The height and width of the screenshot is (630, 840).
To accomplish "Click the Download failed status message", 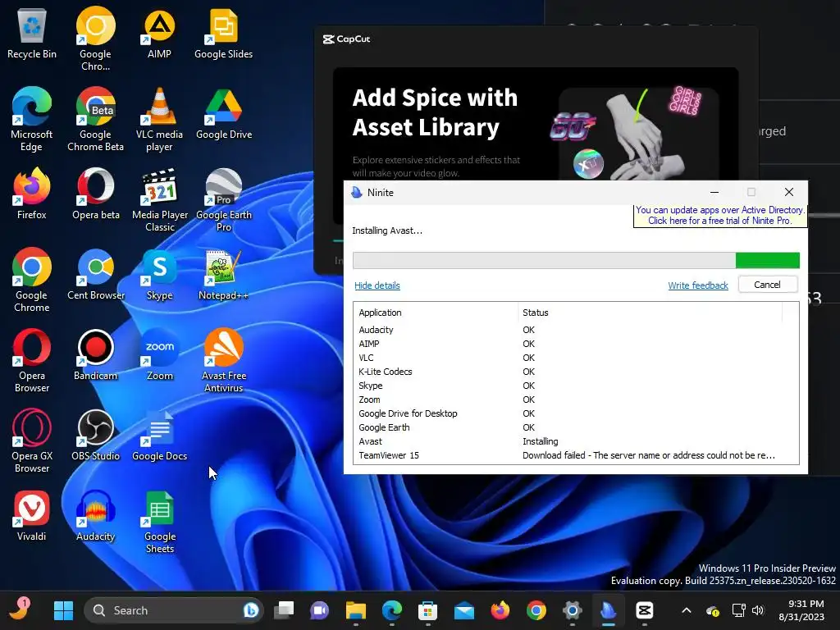I will (x=648, y=455).
